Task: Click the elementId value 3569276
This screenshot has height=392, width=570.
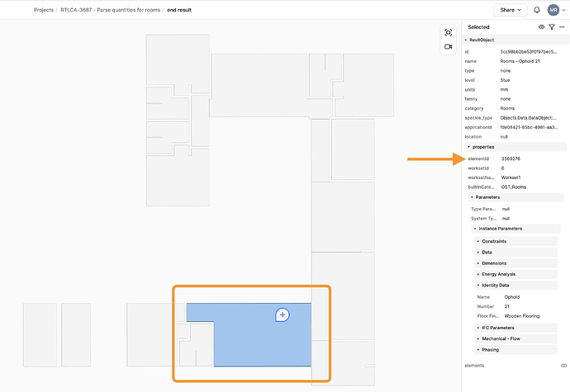Action: click(511, 158)
